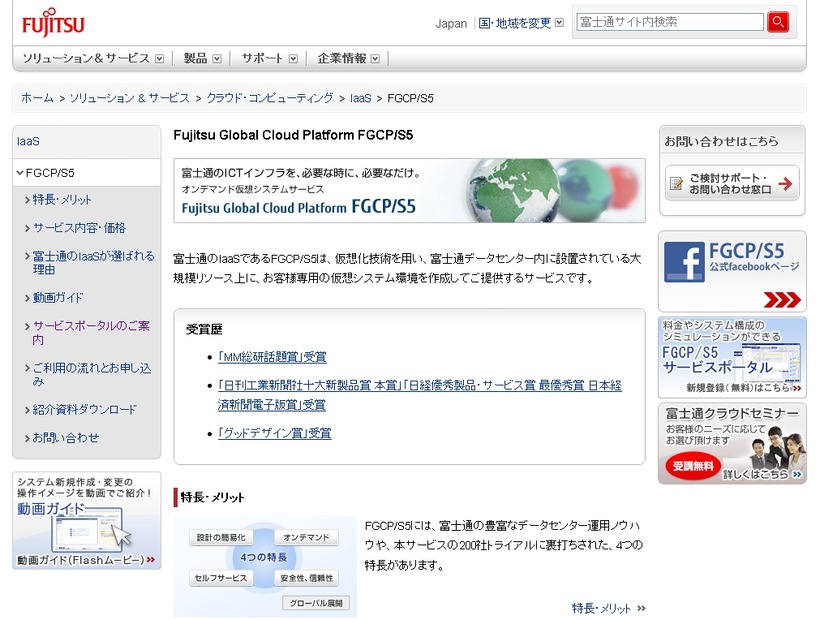This screenshot has width=820, height=620.
Task: Select the IaaS sidebar header
Action: coord(87,142)
